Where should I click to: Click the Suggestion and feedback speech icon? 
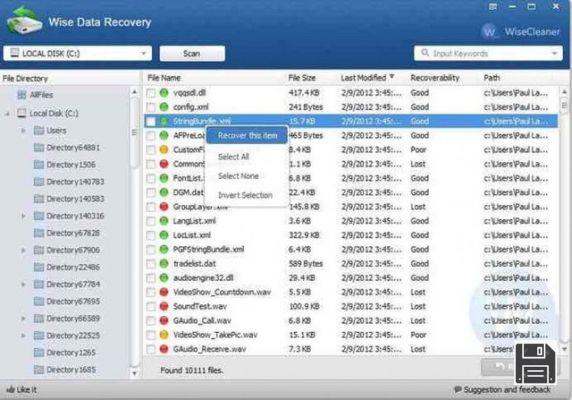pyautogui.click(x=457, y=389)
